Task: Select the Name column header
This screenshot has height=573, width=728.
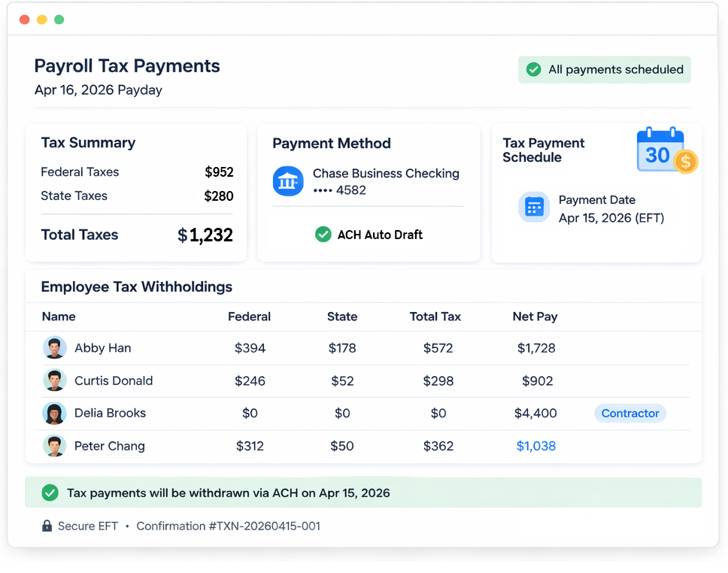Action: [59, 317]
